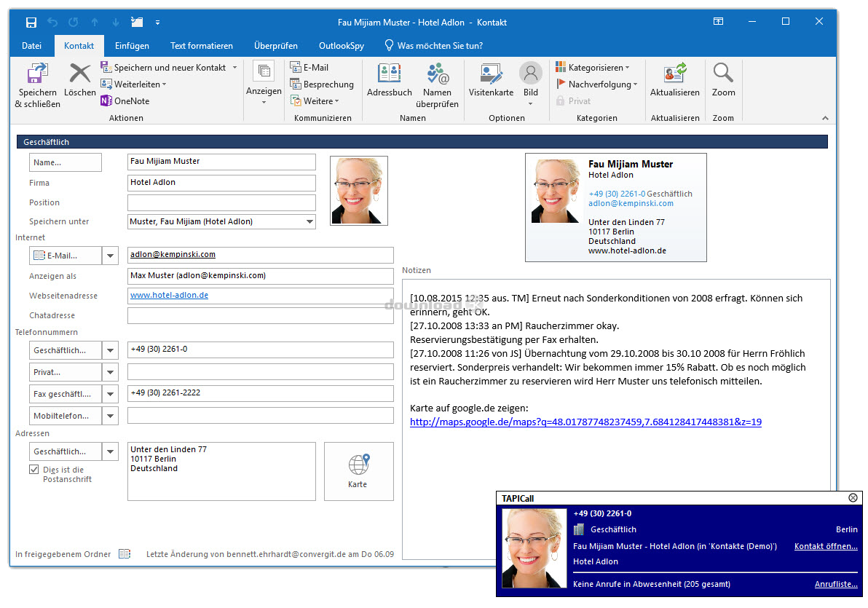The image size is (868, 608).
Task: Click the Aktualisieren button
Action: (x=674, y=80)
